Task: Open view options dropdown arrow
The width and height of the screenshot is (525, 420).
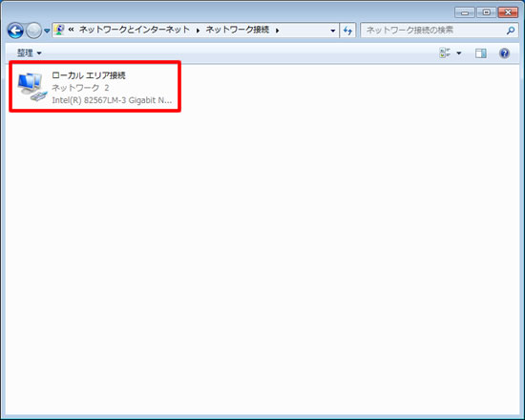Action: tap(459, 53)
